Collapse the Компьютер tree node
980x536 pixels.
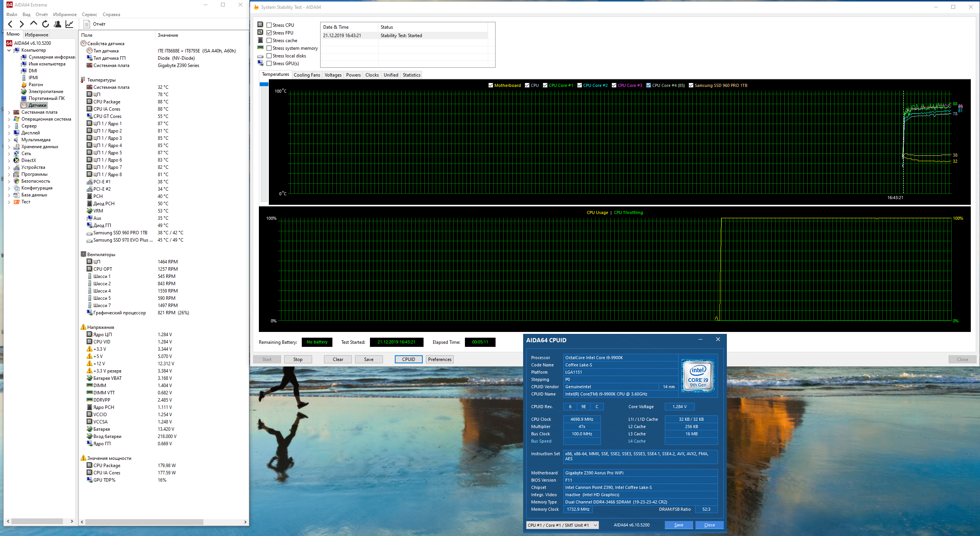[x=9, y=50]
